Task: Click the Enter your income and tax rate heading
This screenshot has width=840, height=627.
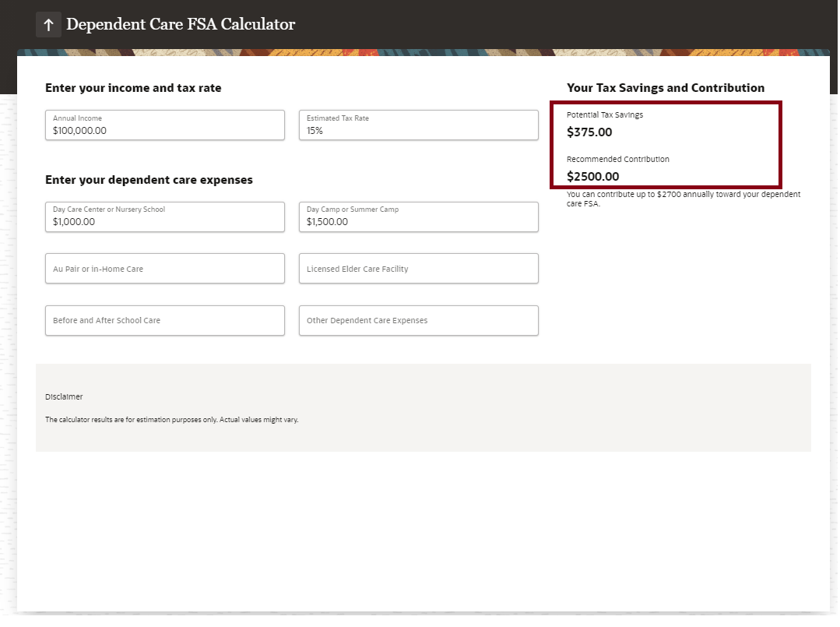Action: pyautogui.click(x=133, y=88)
